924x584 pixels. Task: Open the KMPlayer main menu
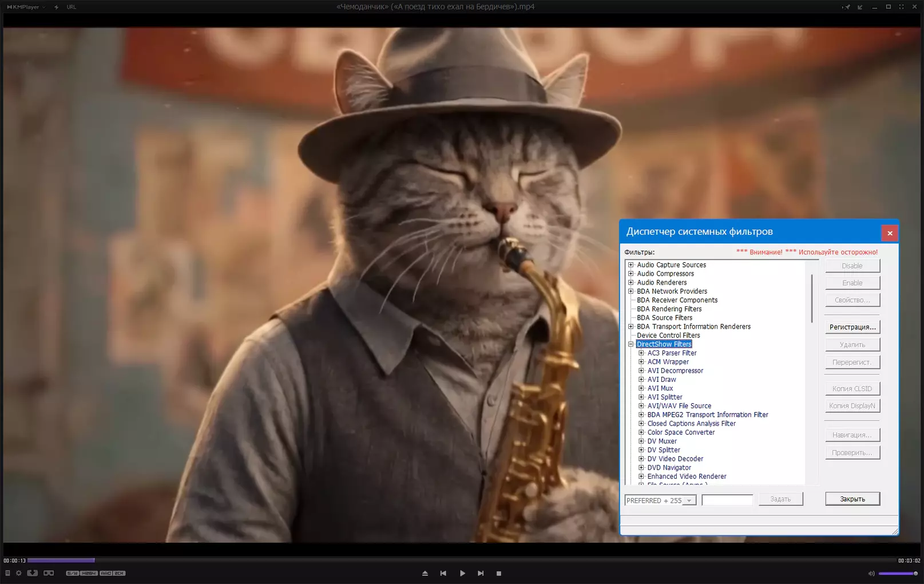tap(26, 7)
